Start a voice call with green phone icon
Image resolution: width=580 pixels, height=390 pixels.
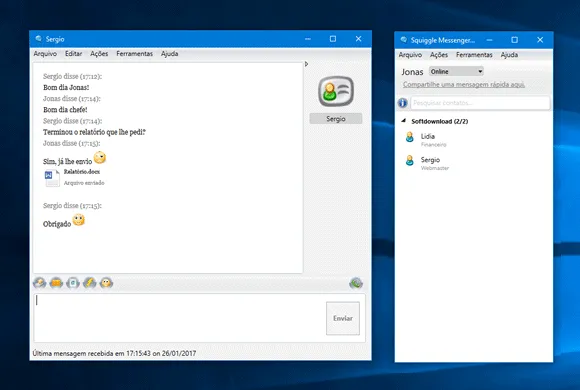[356, 283]
